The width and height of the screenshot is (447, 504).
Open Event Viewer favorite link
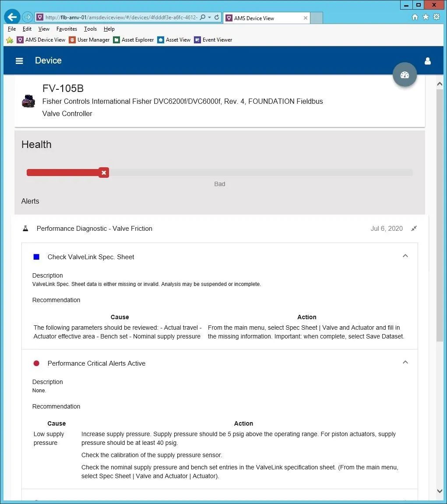[213, 40]
